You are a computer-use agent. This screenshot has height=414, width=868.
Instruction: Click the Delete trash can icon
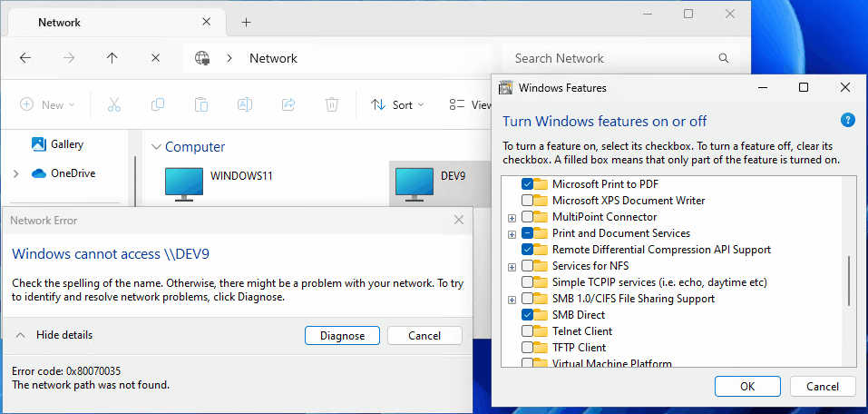[x=332, y=104]
